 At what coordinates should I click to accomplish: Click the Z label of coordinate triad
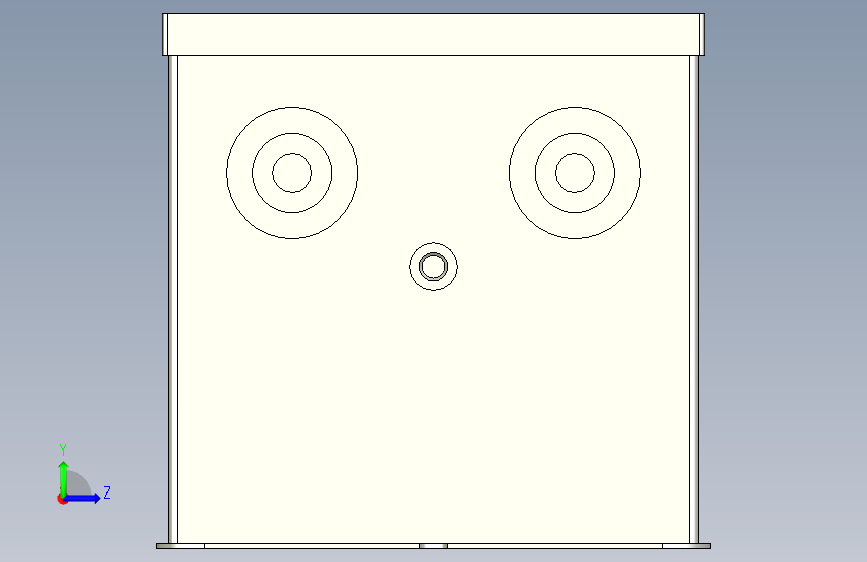pos(107,492)
